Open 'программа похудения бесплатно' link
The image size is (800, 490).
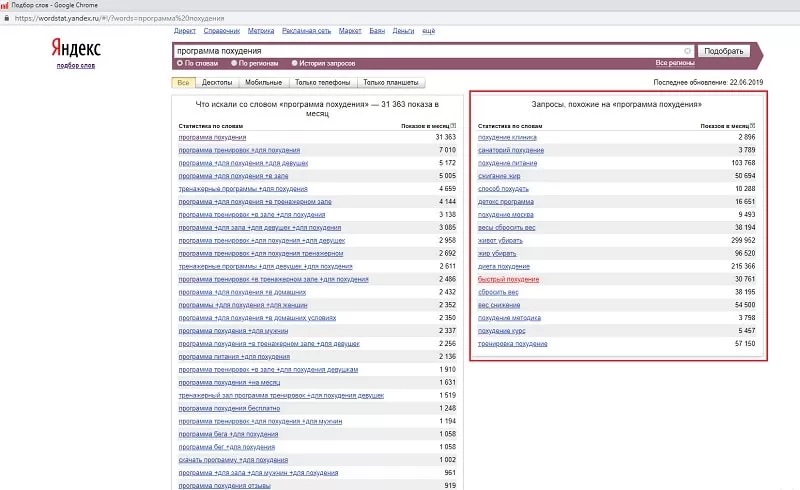tap(229, 408)
